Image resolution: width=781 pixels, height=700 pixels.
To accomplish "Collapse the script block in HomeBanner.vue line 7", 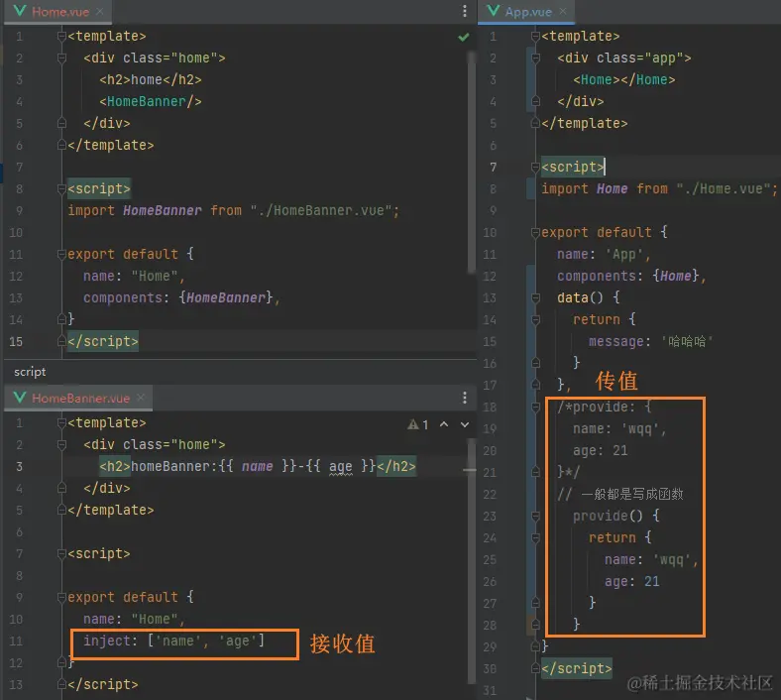I will (61, 554).
